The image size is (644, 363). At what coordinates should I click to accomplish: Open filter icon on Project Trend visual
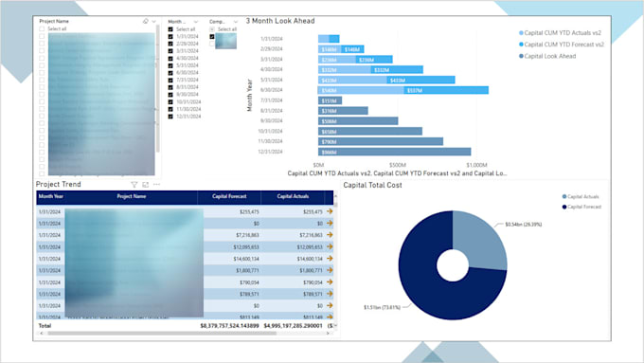pos(134,185)
